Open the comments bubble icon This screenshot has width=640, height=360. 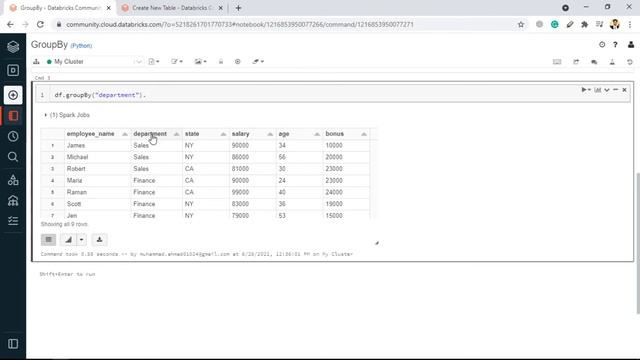coord(594,62)
